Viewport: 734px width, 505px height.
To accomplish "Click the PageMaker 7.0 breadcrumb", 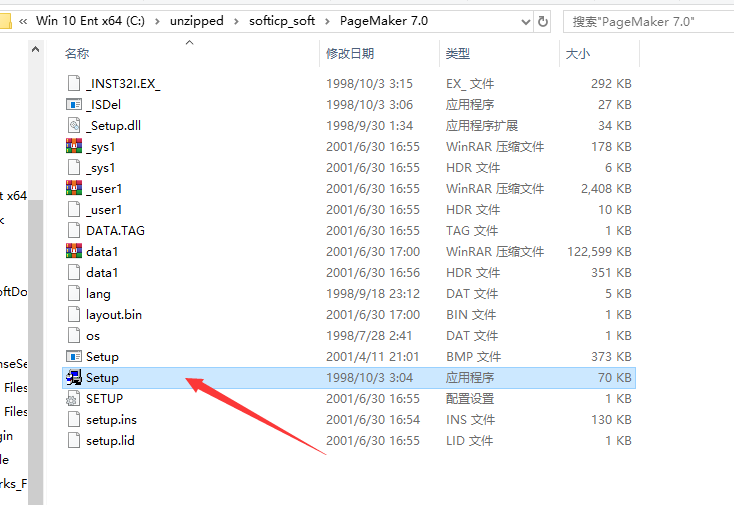I will coord(384,21).
